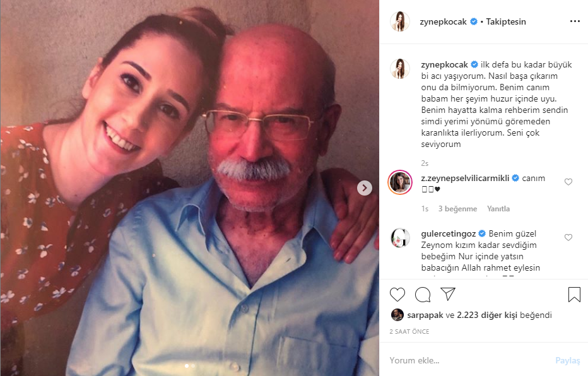Viewport: 588px width, 376px height.
Task: Like gulercetingoz's comment
Action: pos(568,238)
